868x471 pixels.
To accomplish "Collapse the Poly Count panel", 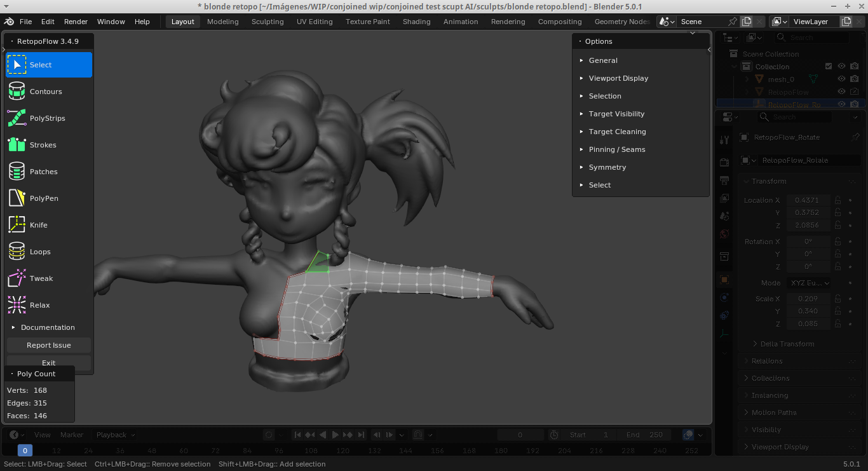I will coord(39,374).
